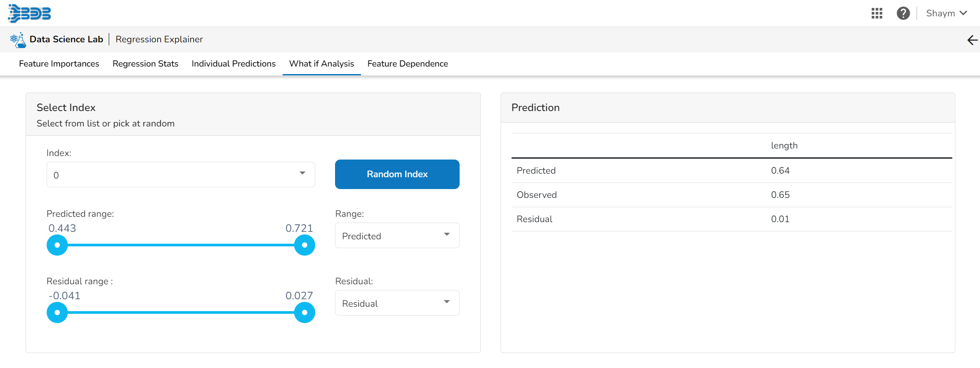Go to Individual Predictions tab
This screenshot has height=368, width=980.
tap(233, 64)
